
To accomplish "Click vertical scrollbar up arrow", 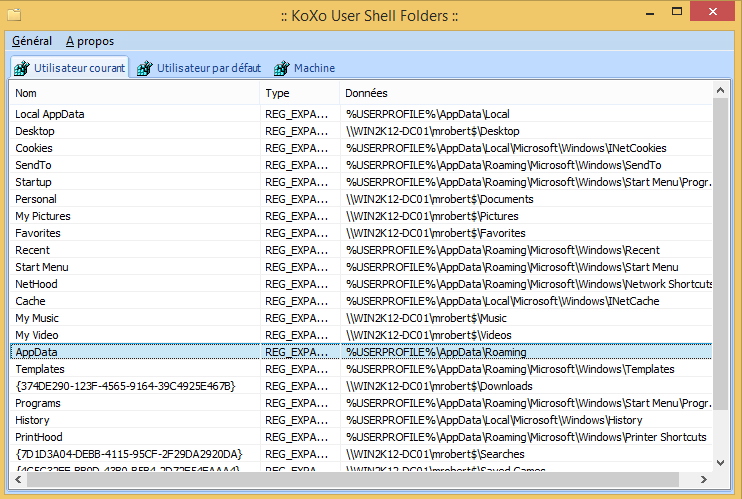I will click(721, 90).
